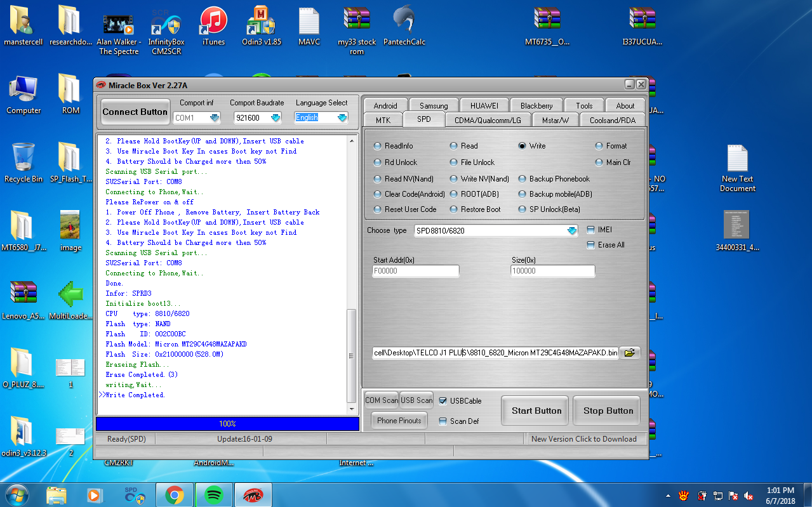812x507 pixels.
Task: Select the Main Clr radio option
Action: [x=613, y=162]
